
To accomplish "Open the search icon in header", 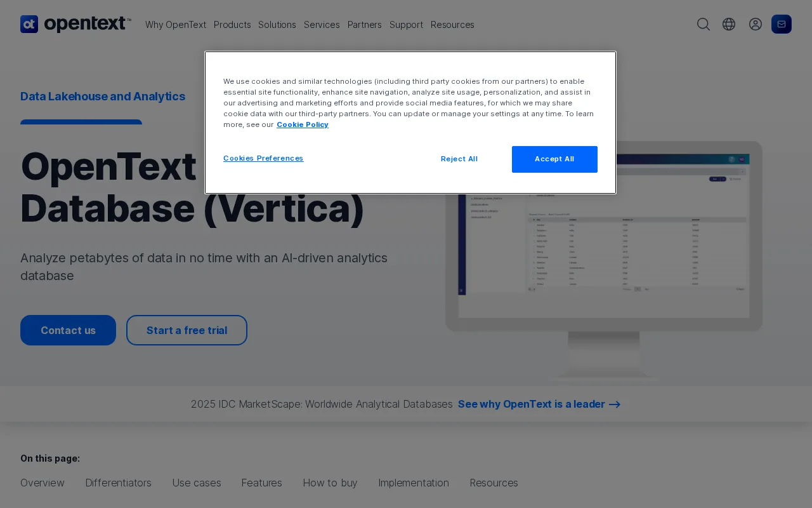I will point(704,24).
